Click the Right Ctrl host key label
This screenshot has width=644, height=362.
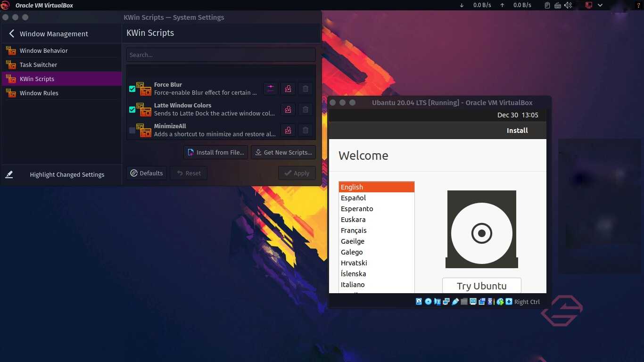click(x=527, y=302)
